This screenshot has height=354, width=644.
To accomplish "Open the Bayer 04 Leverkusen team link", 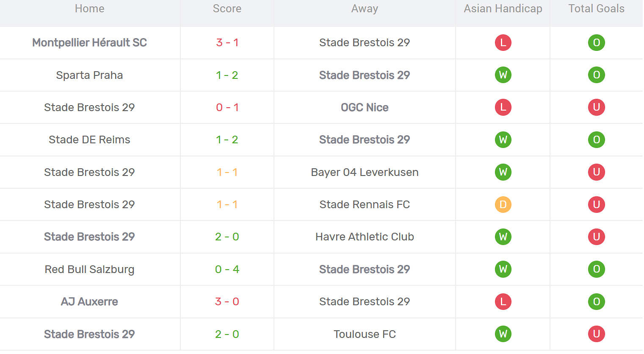I will pos(365,172).
